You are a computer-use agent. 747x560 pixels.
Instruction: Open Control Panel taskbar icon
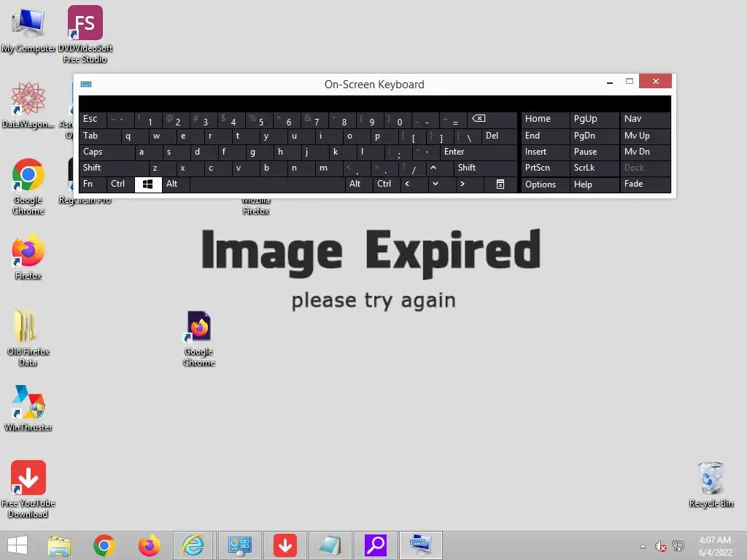point(239,545)
